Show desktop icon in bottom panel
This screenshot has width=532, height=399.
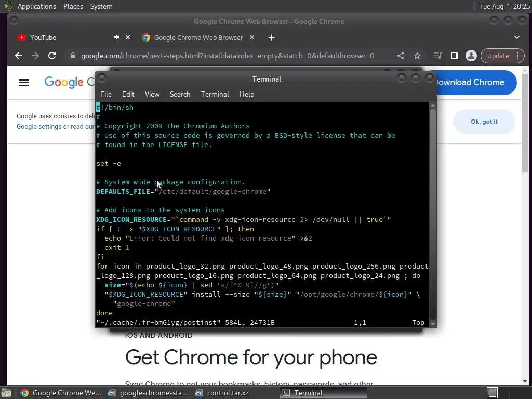6,393
